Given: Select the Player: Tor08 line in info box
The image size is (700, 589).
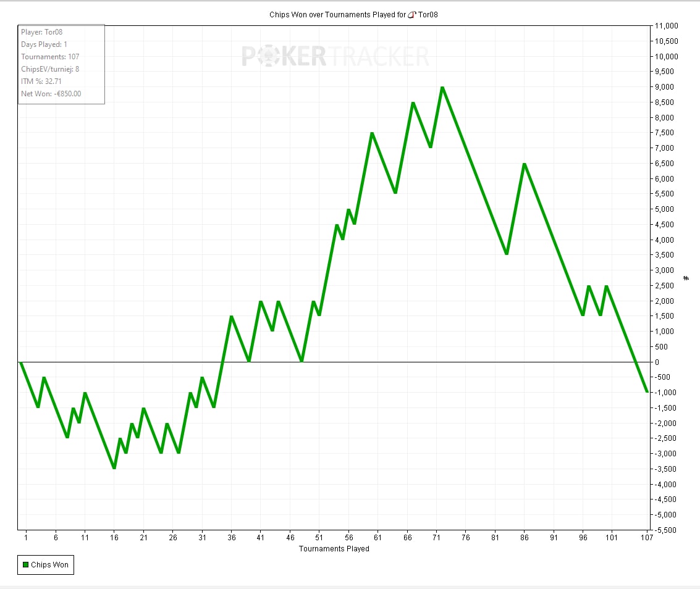Looking at the screenshot, I should 41,32.
